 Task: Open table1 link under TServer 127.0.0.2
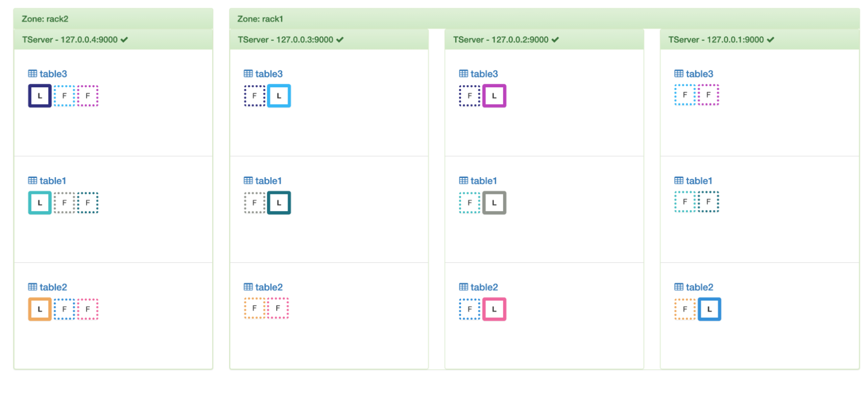484,181
